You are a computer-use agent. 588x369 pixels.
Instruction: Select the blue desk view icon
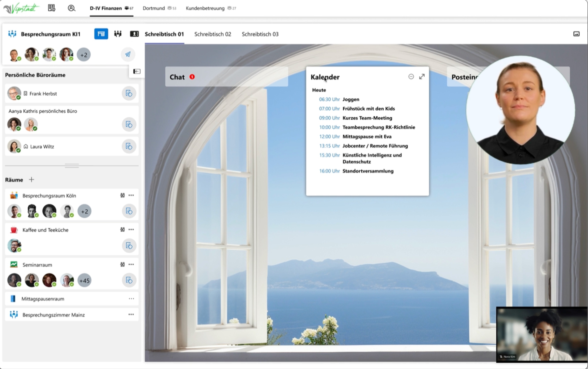click(x=101, y=34)
